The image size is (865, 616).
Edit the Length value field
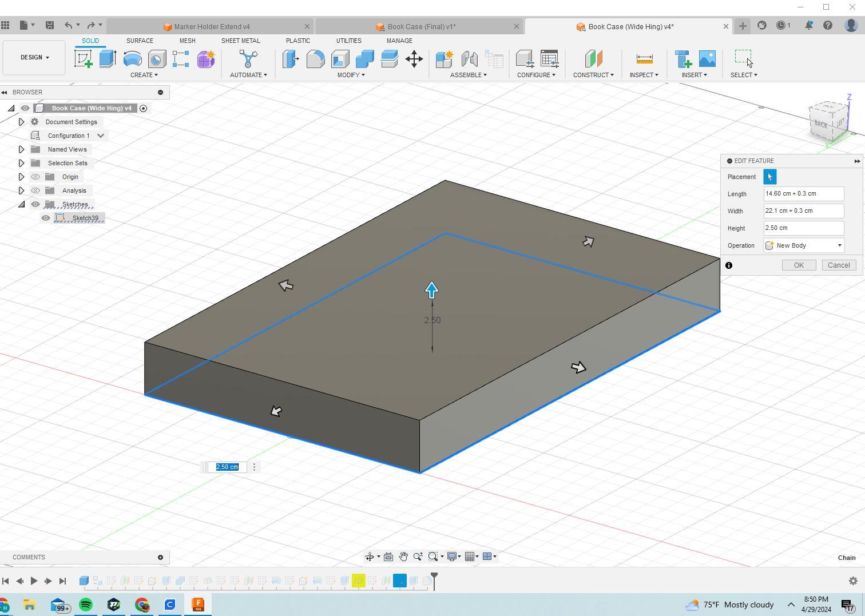point(804,194)
